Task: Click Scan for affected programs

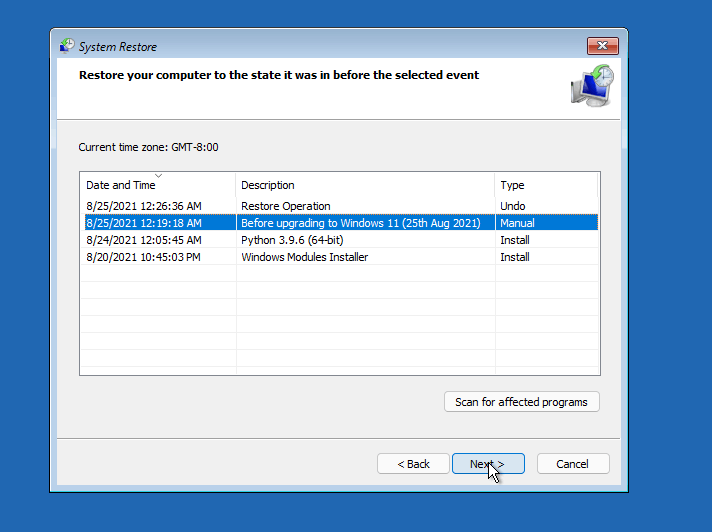Action: [521, 402]
